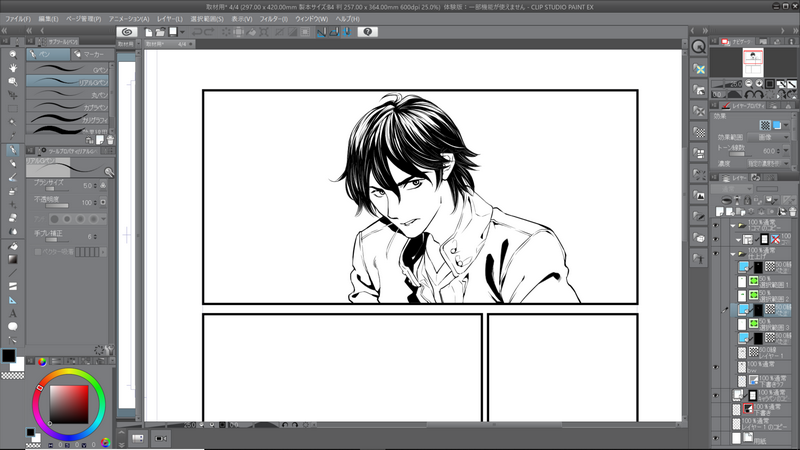Image resolution: width=800 pixels, height=450 pixels.
Task: Select the Gペン sub tool
Action: [67, 69]
